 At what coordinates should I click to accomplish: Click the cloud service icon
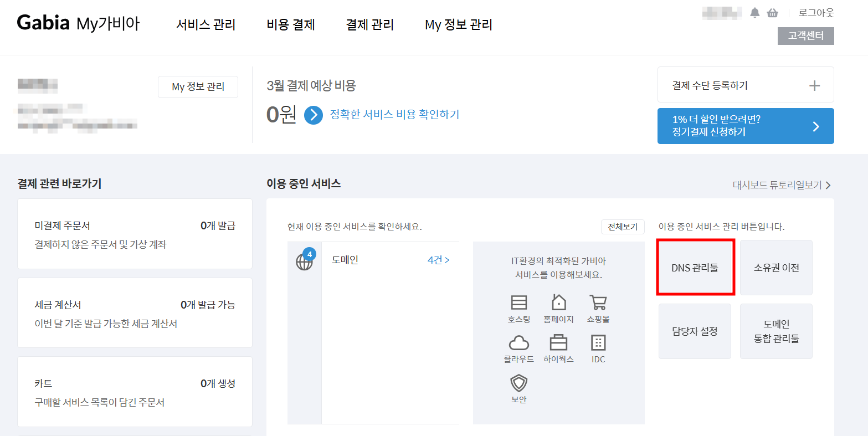518,342
